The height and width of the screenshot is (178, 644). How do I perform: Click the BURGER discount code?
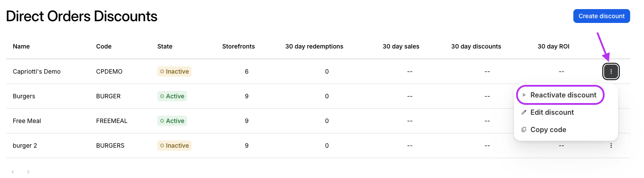(108, 96)
